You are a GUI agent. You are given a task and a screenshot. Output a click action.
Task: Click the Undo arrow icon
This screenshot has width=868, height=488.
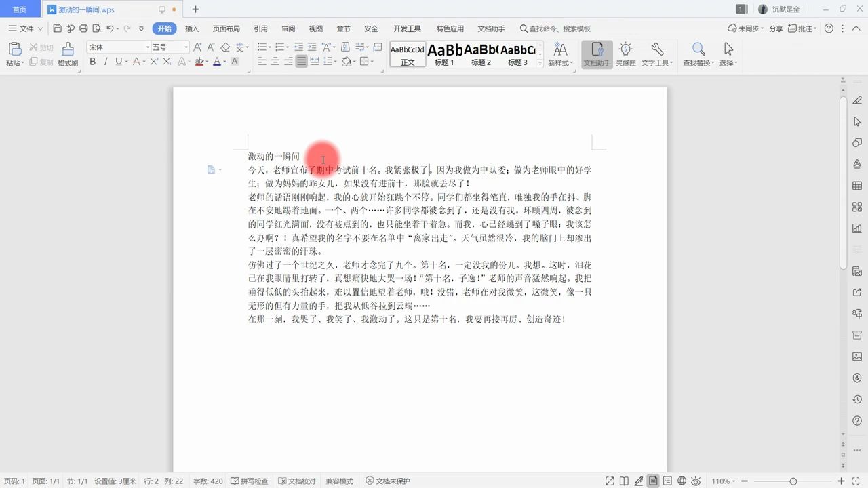tap(110, 28)
